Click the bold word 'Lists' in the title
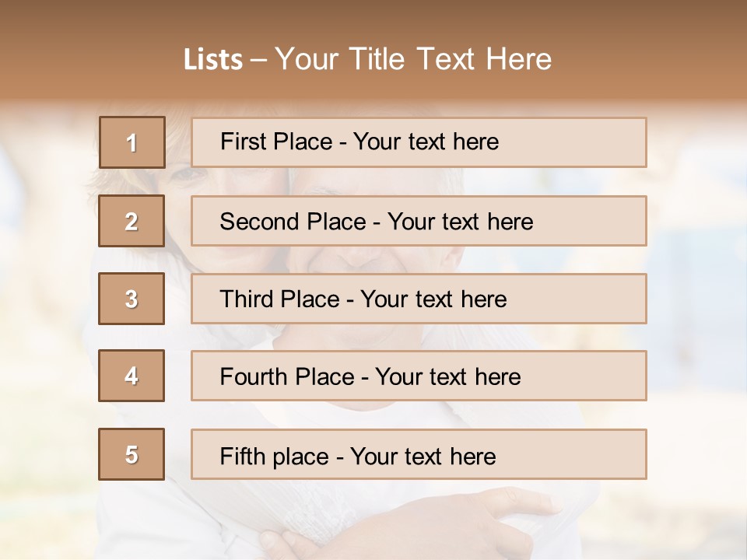747x560 pixels. click(213, 59)
